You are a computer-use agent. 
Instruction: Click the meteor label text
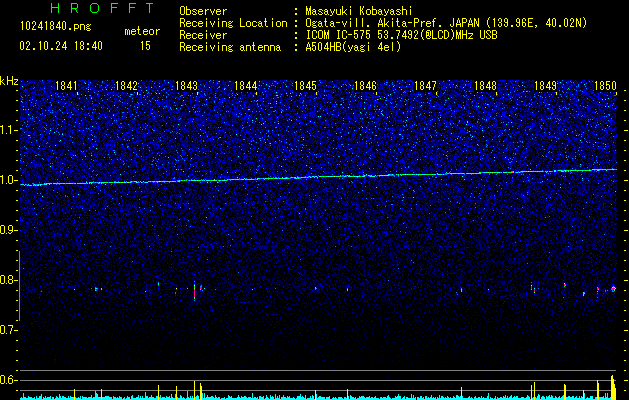pos(142,31)
